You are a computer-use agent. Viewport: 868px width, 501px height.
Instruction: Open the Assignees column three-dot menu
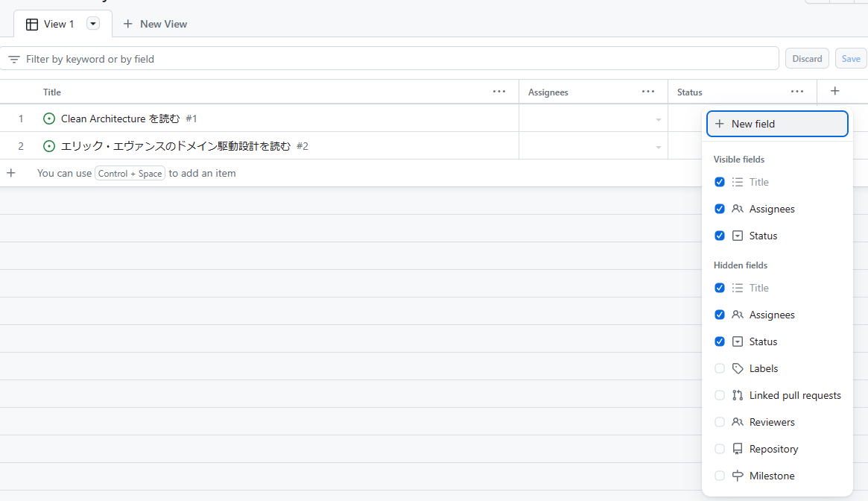click(x=648, y=92)
